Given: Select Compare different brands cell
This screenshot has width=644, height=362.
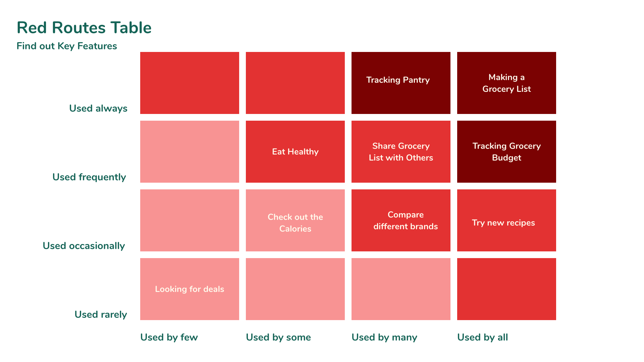Looking at the screenshot, I should pos(401,220).
